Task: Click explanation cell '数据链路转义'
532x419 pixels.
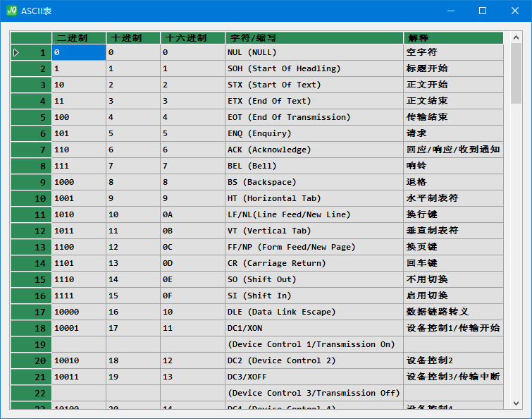Action: (453, 312)
